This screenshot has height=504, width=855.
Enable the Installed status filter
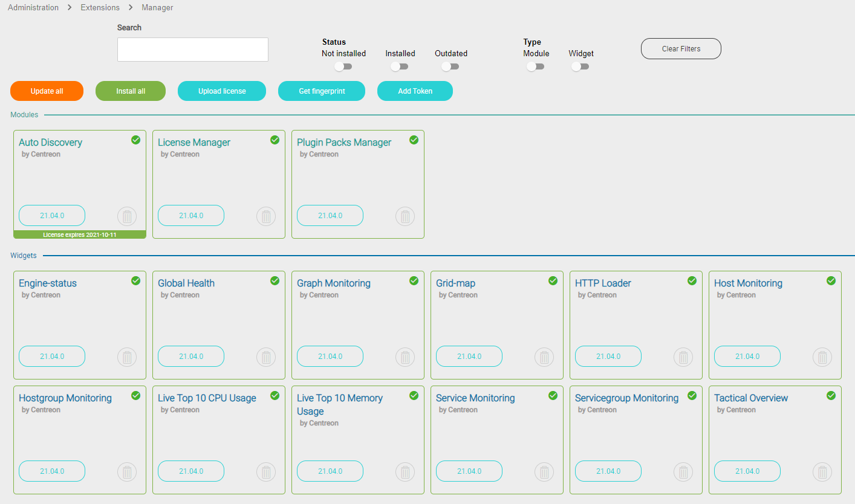399,66
